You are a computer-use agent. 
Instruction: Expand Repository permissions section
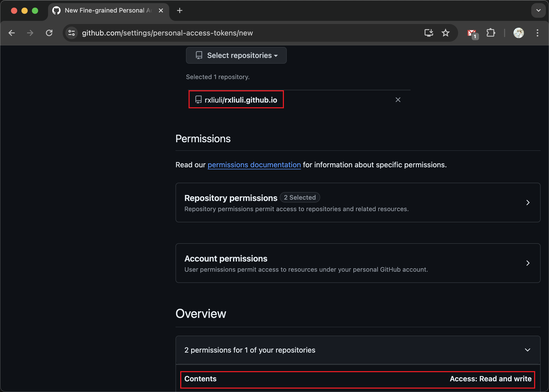(x=358, y=203)
